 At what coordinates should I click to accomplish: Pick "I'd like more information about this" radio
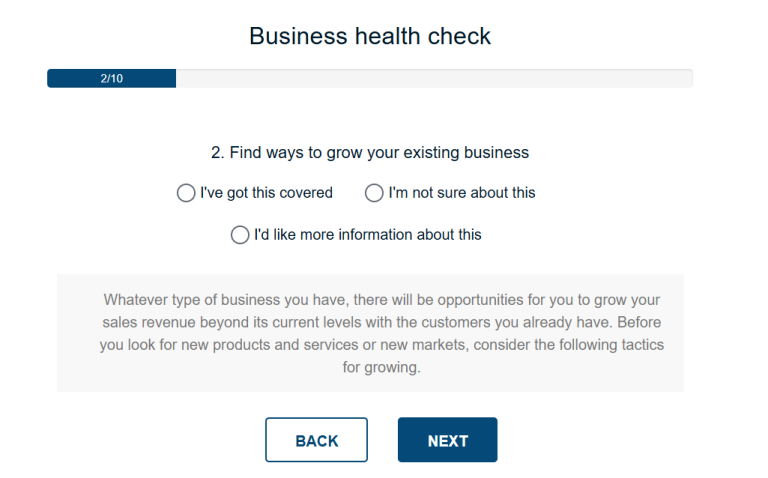click(240, 235)
